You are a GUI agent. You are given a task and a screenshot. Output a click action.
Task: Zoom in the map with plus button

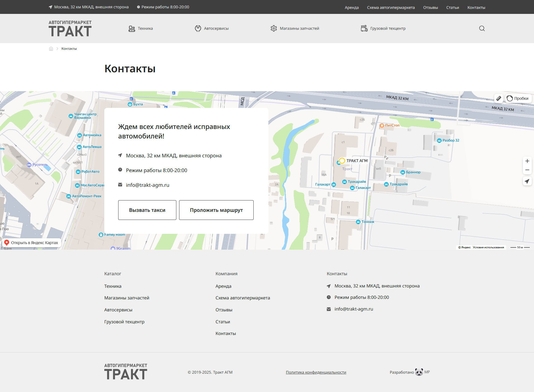click(x=527, y=161)
